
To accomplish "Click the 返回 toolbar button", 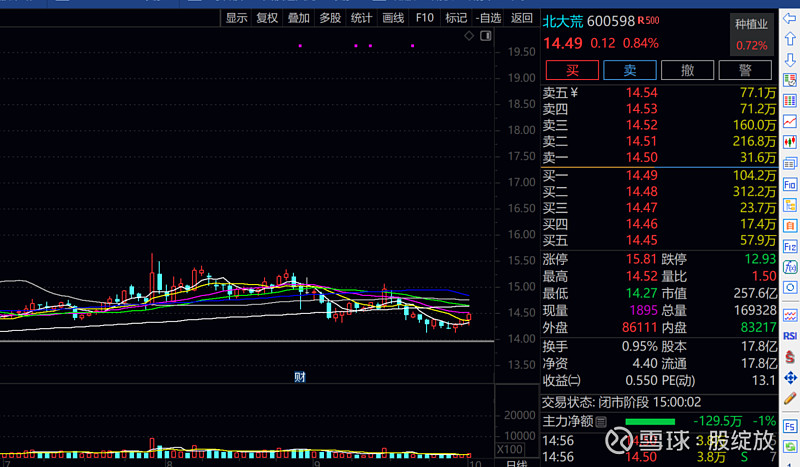I will pos(521,18).
